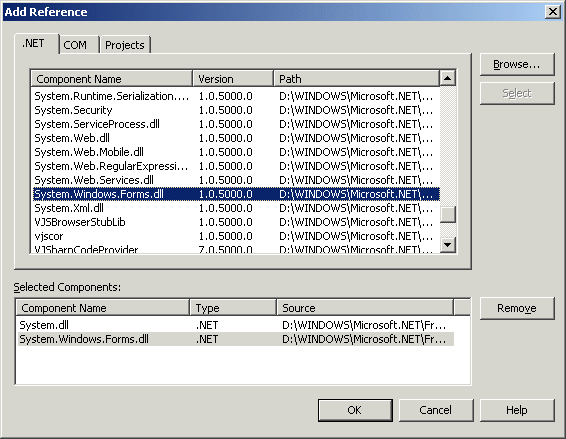This screenshot has width=566, height=439.
Task: Click the list's scroll up arrow
Action: click(448, 78)
